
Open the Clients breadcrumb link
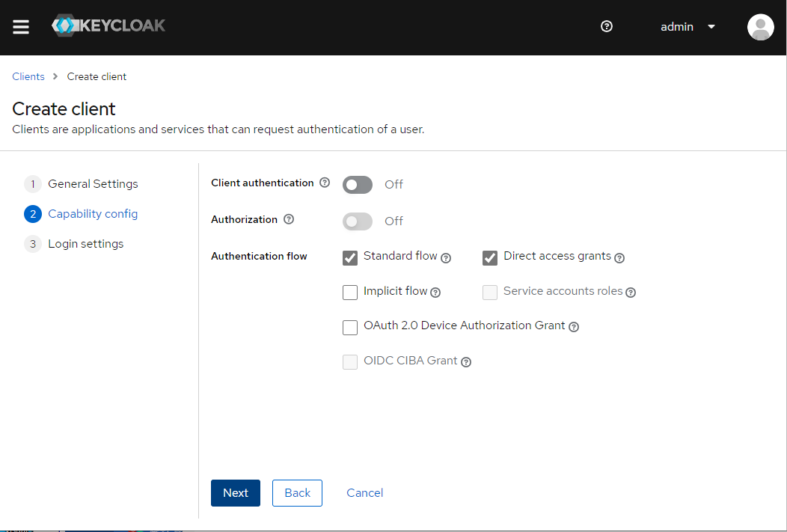click(x=28, y=76)
